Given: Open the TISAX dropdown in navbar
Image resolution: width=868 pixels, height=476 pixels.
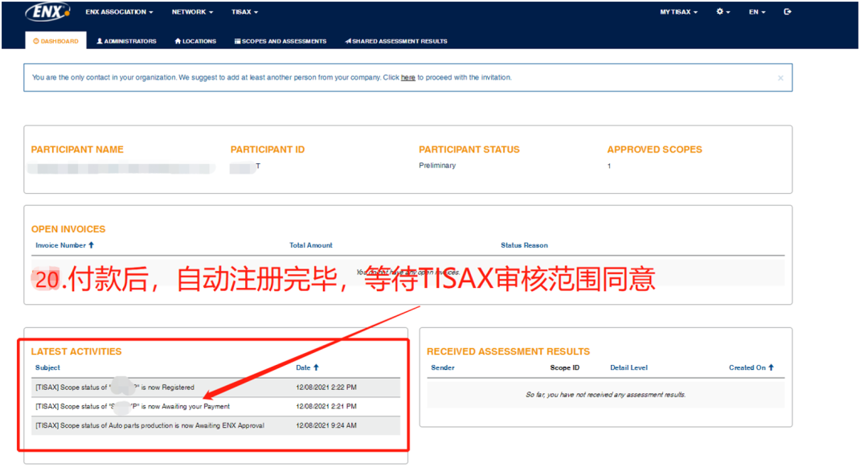Looking at the screenshot, I should (x=244, y=11).
